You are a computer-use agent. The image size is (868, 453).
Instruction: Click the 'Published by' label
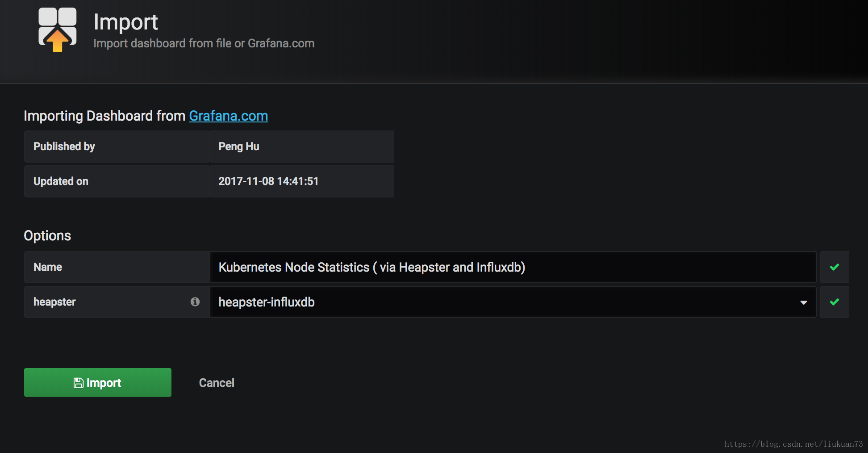64,147
